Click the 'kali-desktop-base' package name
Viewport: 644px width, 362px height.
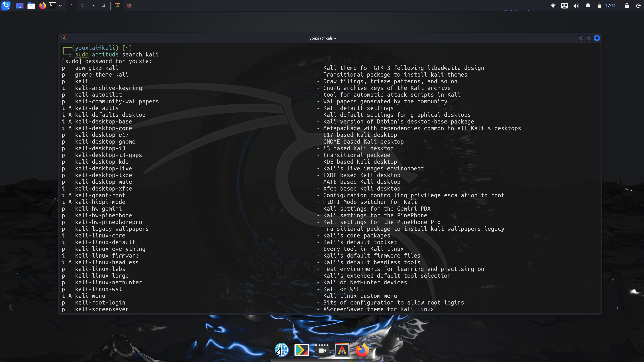tap(103, 121)
